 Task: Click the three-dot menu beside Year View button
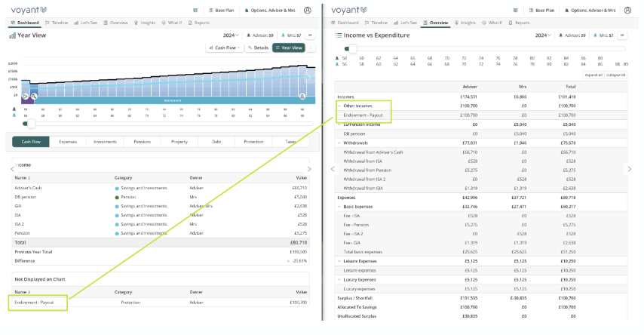point(311,48)
